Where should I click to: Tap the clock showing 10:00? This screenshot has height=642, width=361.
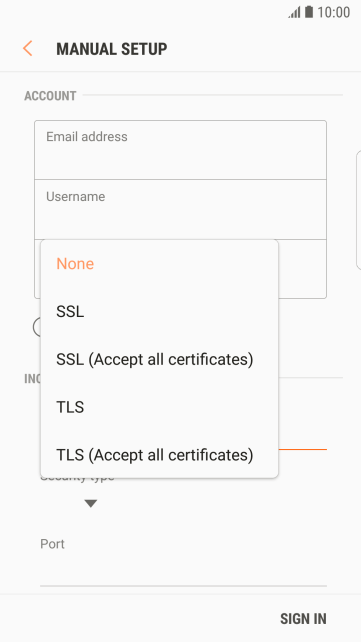(334, 12)
